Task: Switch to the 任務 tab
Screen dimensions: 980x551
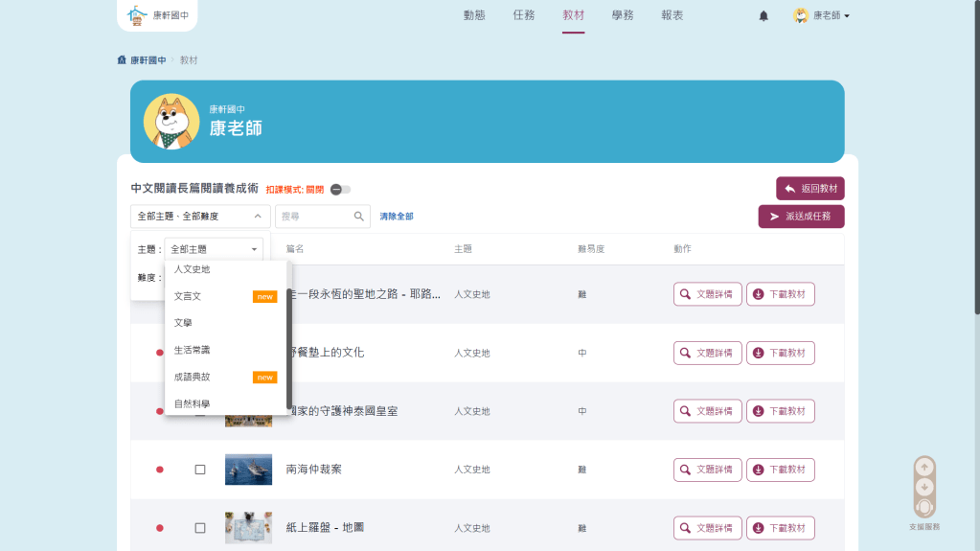Action: coord(524,16)
